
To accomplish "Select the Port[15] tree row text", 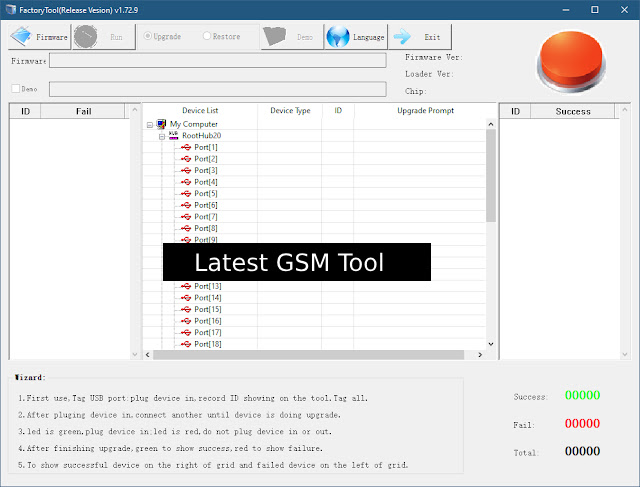I will [208, 309].
